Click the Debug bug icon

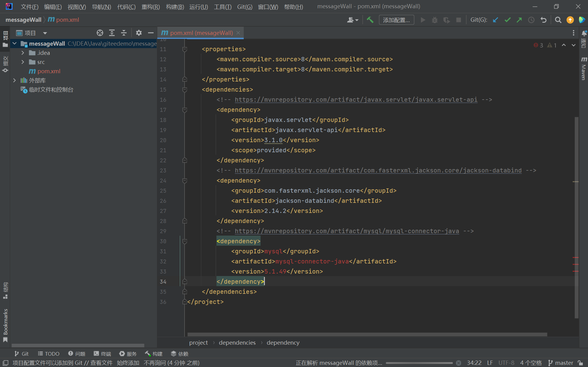pos(435,20)
